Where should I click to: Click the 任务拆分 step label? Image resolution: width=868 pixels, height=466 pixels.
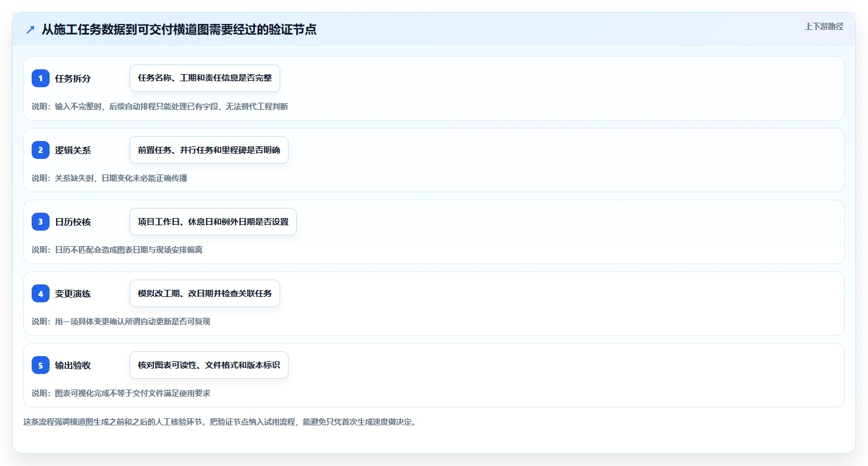[x=73, y=78]
